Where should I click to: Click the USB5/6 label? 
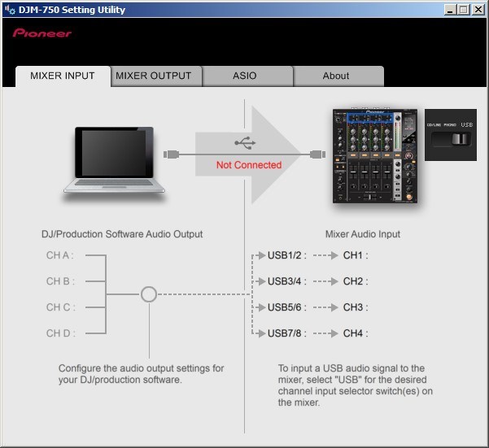click(287, 307)
